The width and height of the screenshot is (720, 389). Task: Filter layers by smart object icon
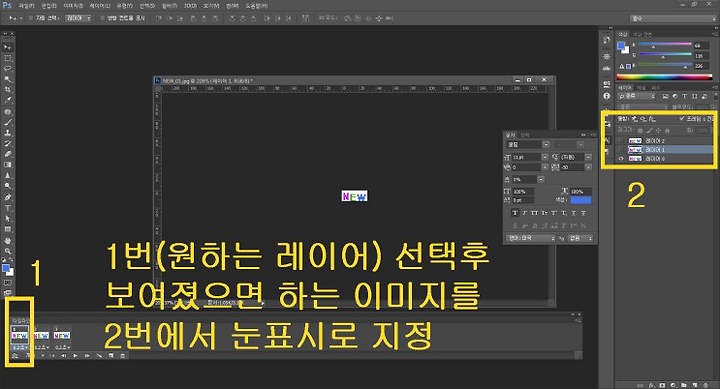[704, 96]
